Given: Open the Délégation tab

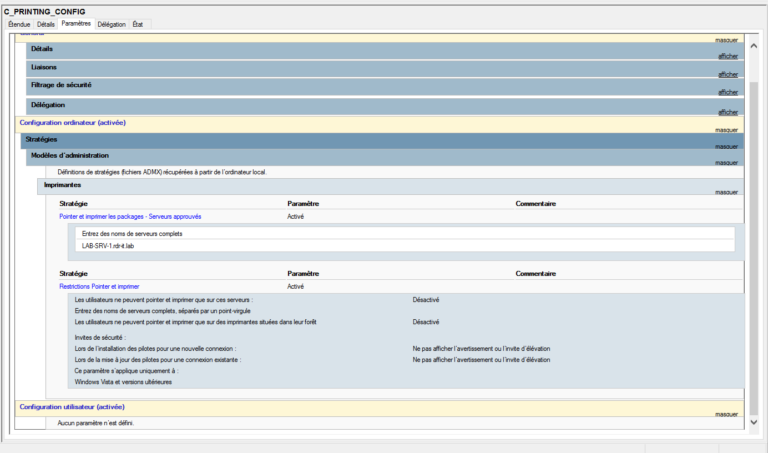Looking at the screenshot, I should click(x=111, y=24).
